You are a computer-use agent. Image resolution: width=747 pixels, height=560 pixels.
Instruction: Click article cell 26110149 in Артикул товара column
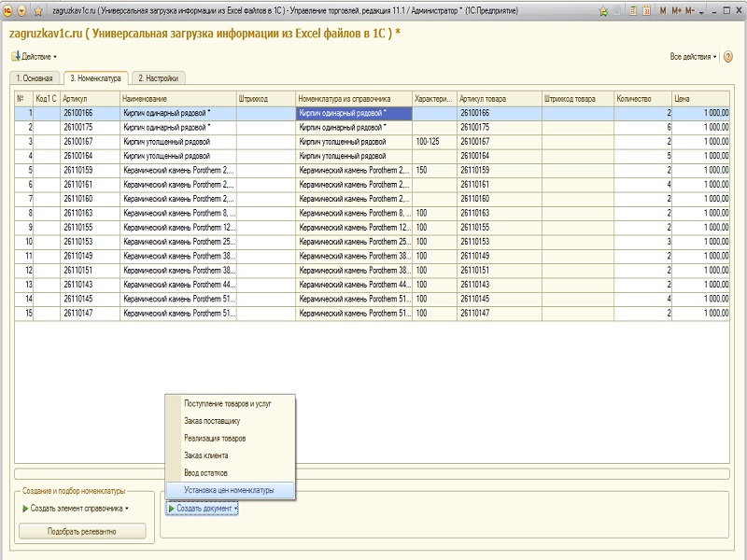500,256
